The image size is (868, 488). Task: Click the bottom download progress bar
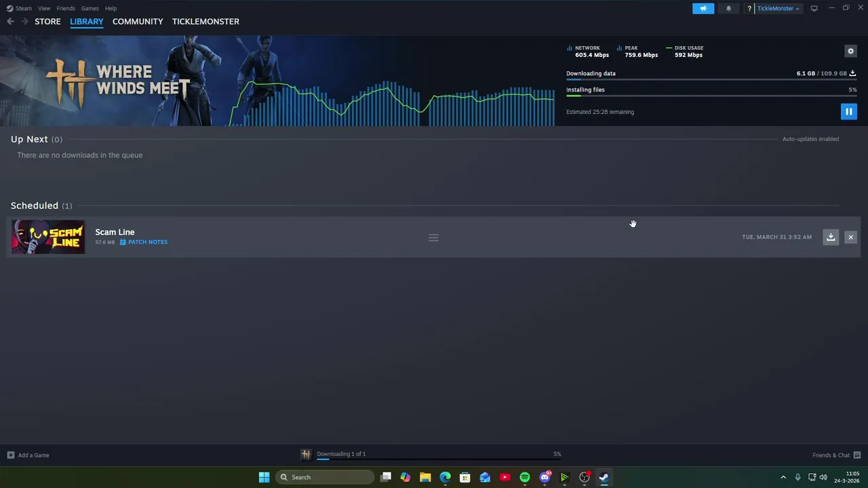pyautogui.click(x=439, y=459)
